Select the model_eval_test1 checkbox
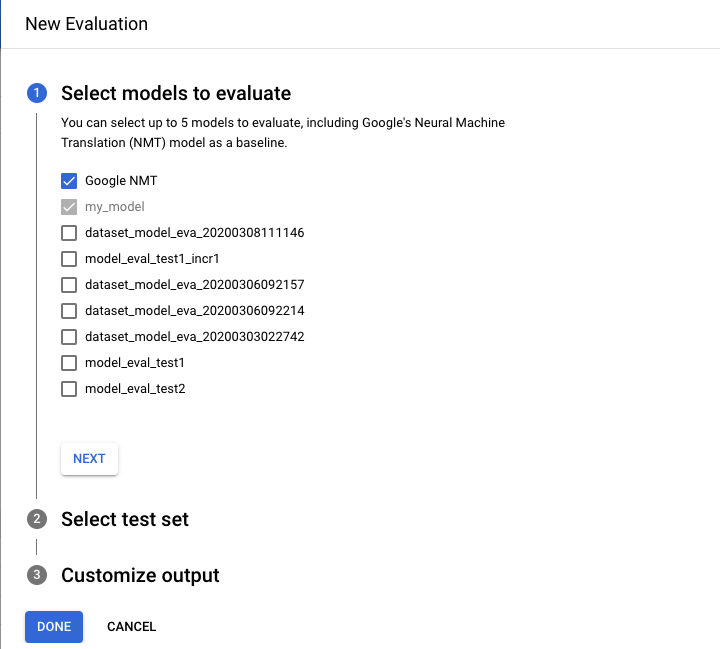720x649 pixels. [x=69, y=363]
